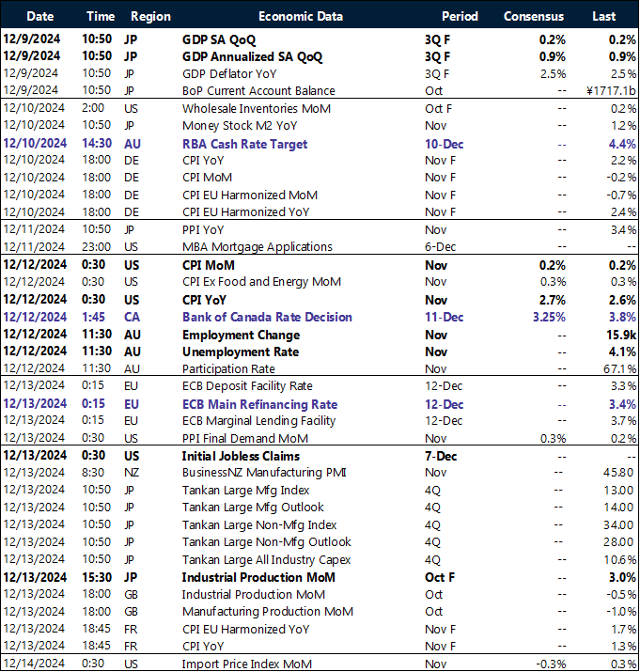The image size is (640, 672).
Task: Select Tankan Large Non-Mfg Outlook entry
Action: (267, 541)
